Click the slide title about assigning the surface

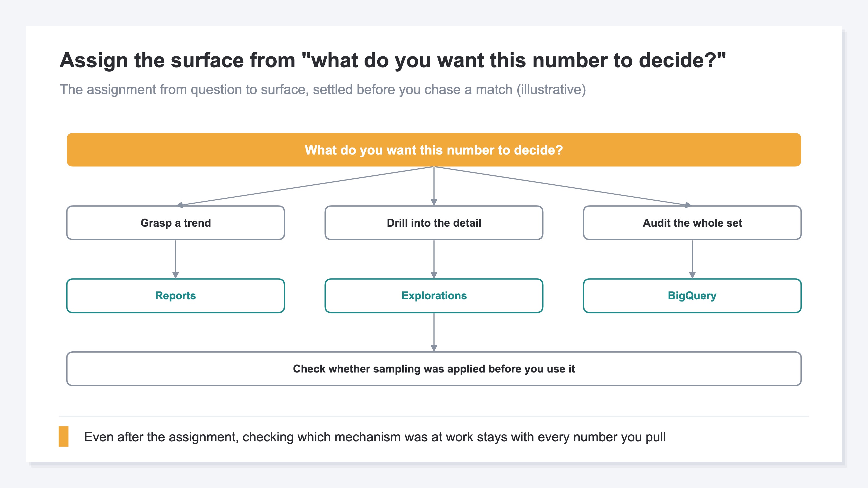[x=392, y=60]
